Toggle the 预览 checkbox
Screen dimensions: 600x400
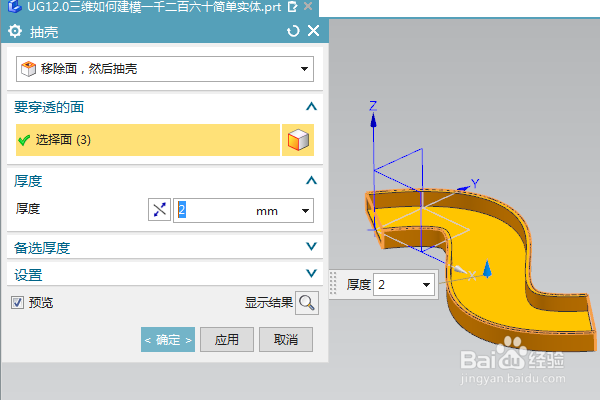[x=17, y=302]
